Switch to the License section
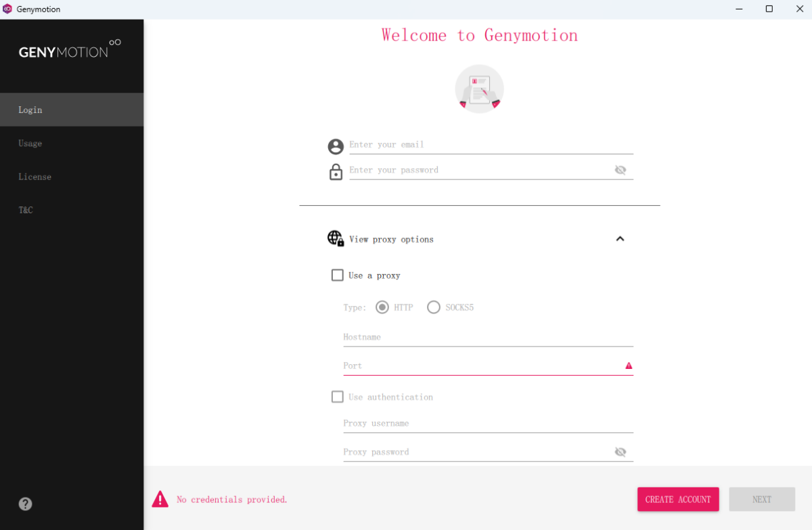Viewport: 812px width, 530px height. point(35,177)
